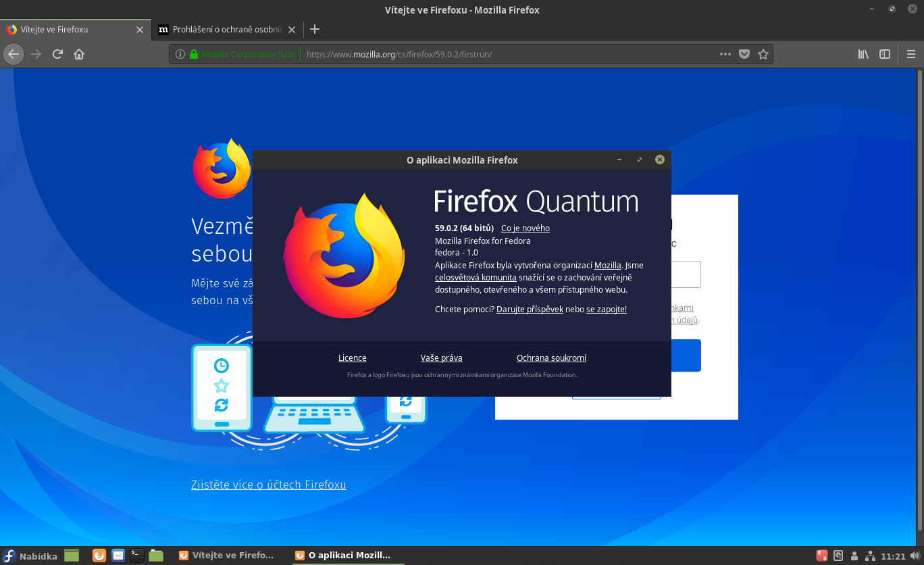Screen dimensions: 924x565
Task: Save page to Pocket icon
Action: 744,54
